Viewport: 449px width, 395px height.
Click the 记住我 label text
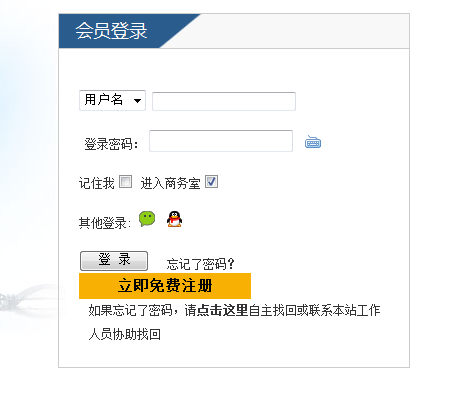(x=97, y=183)
